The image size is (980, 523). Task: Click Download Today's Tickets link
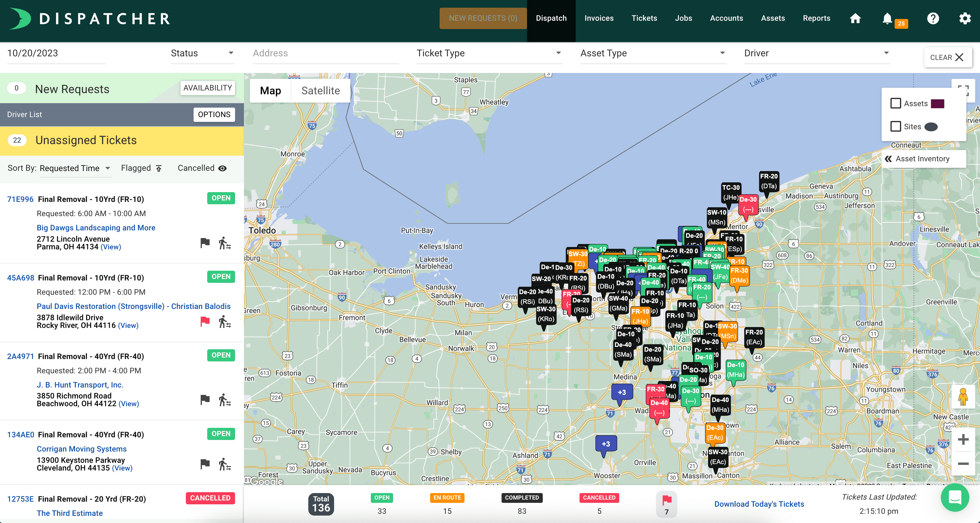click(x=759, y=504)
